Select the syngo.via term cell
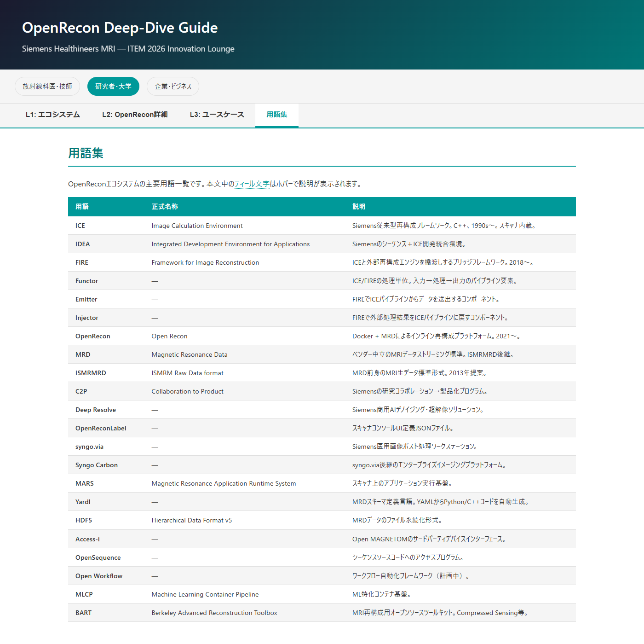 click(89, 447)
